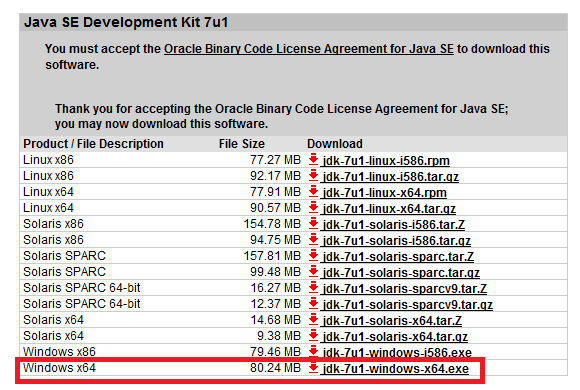Viewport: 580px width, 390px height.
Task: Download jdk-7u1-solaris-sparc.tar.Z file link
Action: point(398,256)
